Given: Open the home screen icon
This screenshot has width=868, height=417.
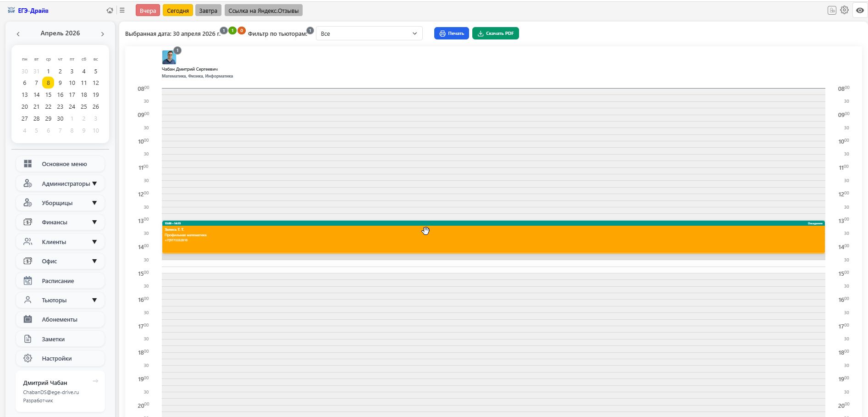Looking at the screenshot, I should point(110,9).
